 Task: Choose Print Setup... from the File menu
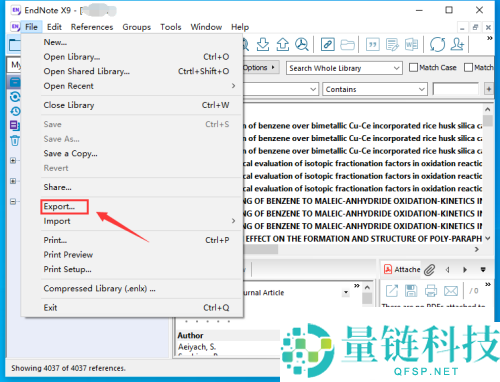click(67, 269)
